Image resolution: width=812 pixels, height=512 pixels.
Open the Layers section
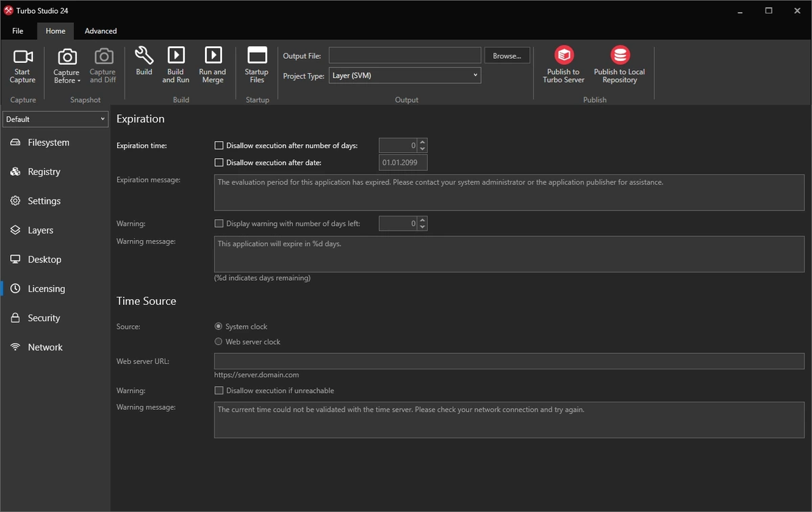(x=55, y=230)
